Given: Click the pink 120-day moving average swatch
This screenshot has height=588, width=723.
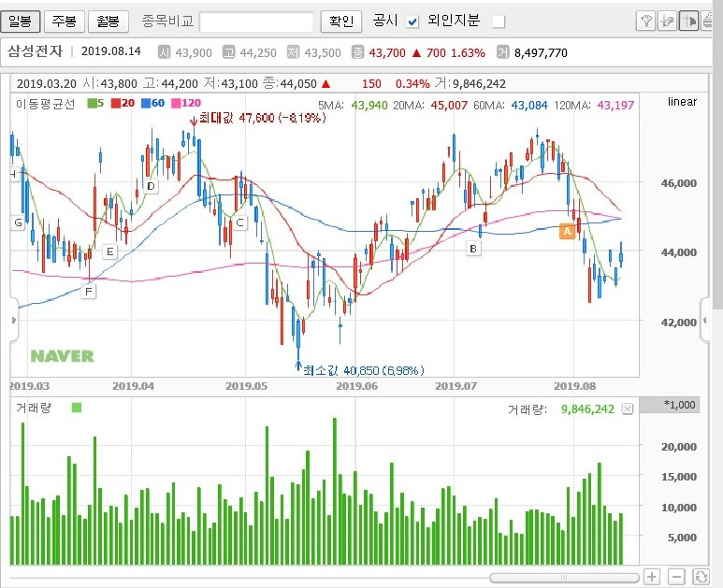Looking at the screenshot, I should 176,103.
